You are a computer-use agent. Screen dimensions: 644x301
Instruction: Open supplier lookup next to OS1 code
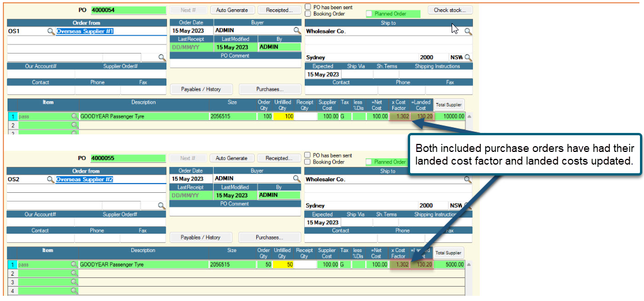[x=51, y=31]
